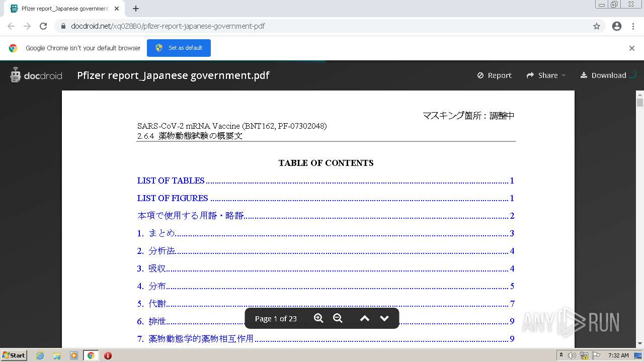644x362 pixels.
Task: Click the page scrollbar thumb
Action: click(640, 103)
